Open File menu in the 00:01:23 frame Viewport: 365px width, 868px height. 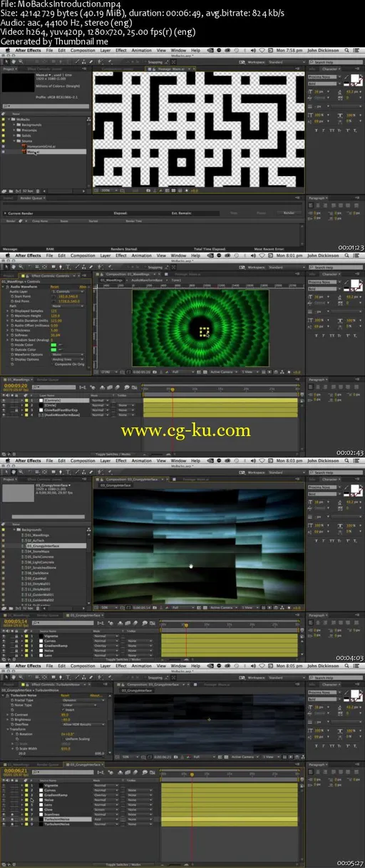click(51, 50)
